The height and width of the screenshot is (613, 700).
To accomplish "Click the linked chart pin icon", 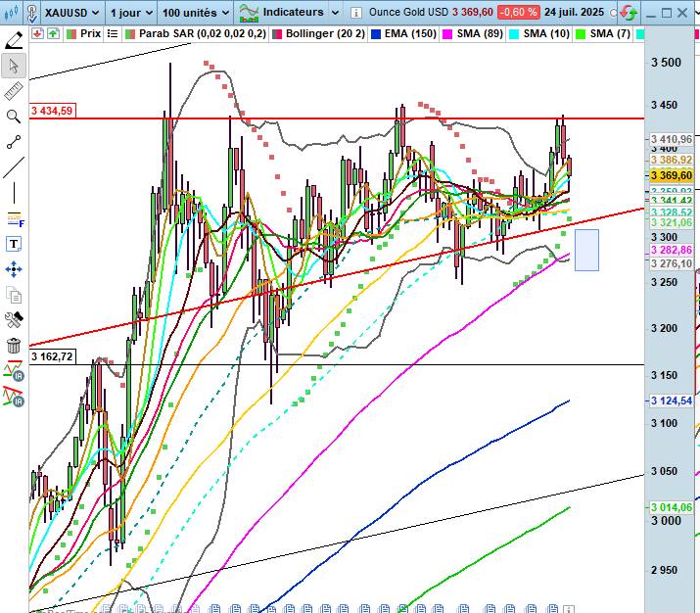I will pos(31,13).
